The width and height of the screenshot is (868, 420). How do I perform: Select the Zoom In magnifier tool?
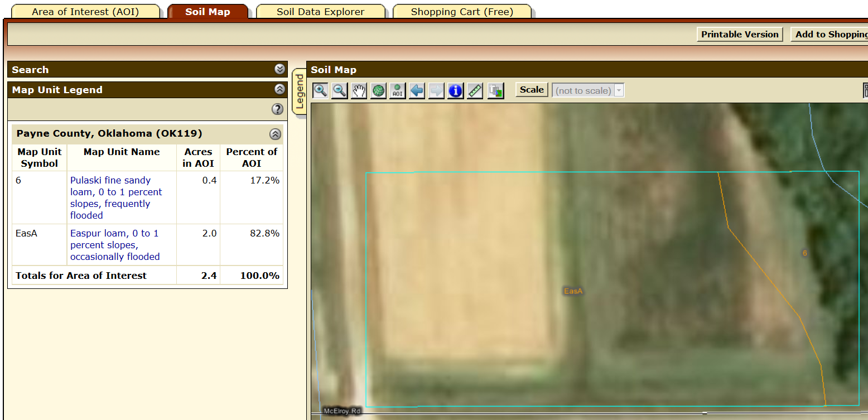320,90
